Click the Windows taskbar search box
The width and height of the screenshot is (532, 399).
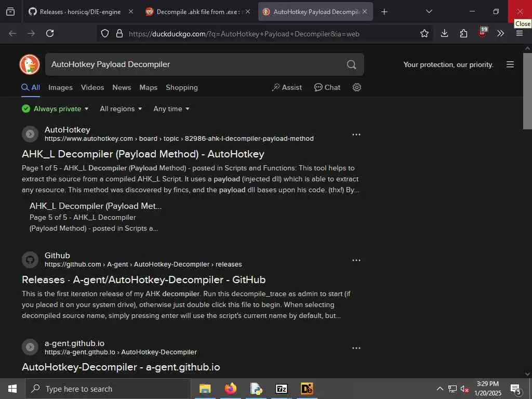point(108,389)
